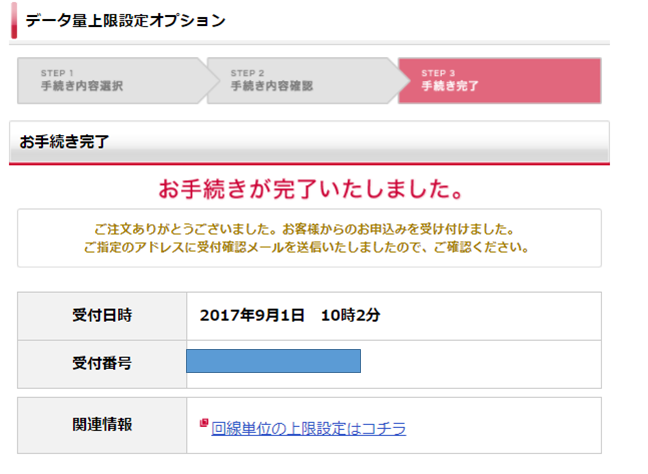This screenshot has height=474, width=648.
Task: Click the データ量上限設定オプション page title
Action: (x=125, y=20)
